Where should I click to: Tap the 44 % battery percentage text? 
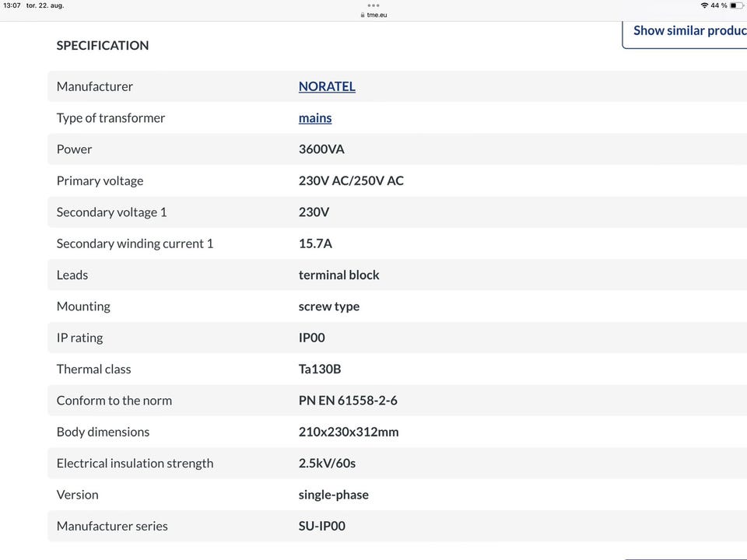pyautogui.click(x=719, y=5)
